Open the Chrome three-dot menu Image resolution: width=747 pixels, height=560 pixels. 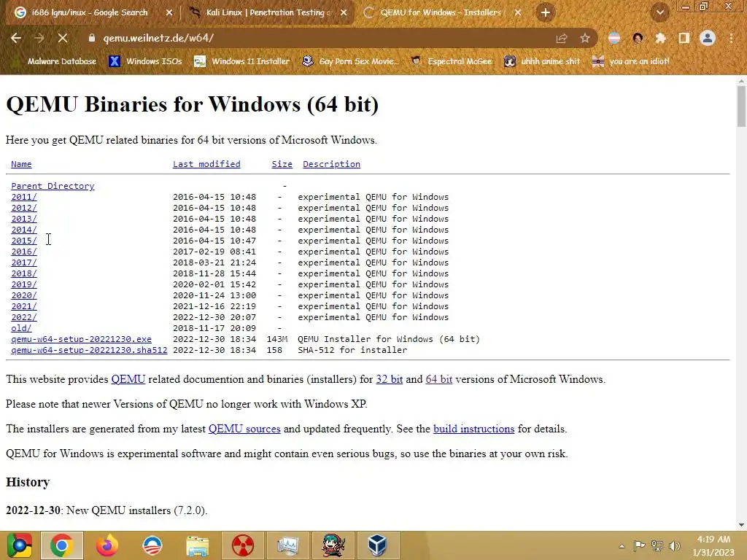pos(731,38)
